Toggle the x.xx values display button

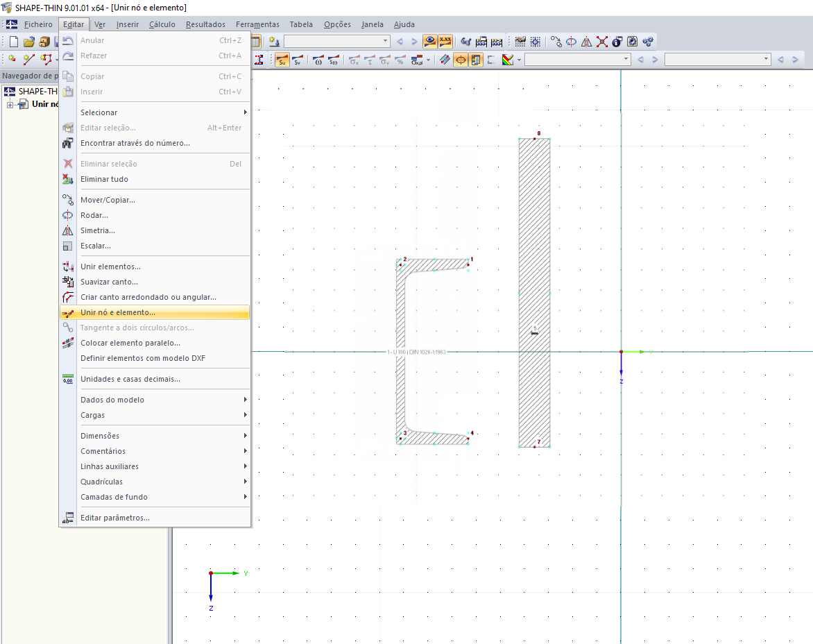point(445,42)
